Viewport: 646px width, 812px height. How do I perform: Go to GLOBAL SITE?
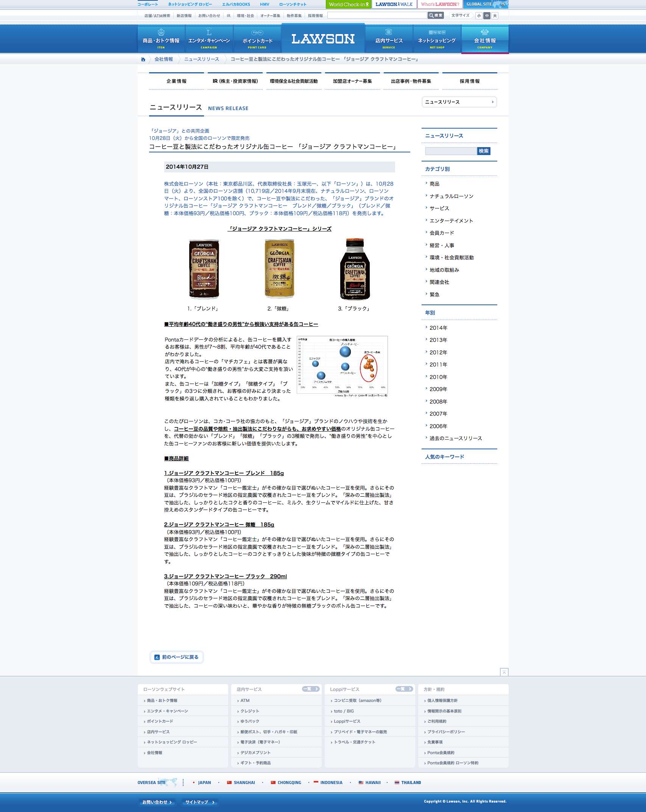pos(486,4)
